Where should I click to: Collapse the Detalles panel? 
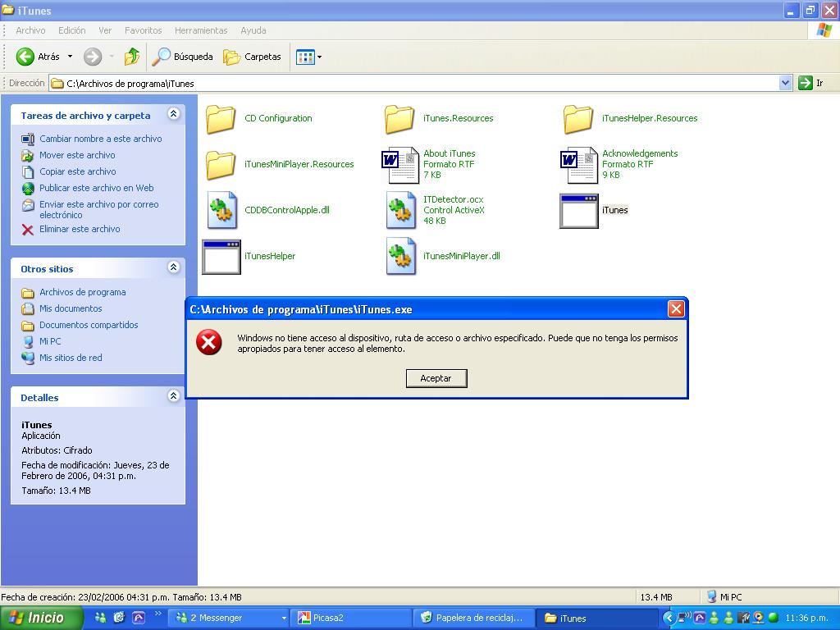click(x=173, y=396)
